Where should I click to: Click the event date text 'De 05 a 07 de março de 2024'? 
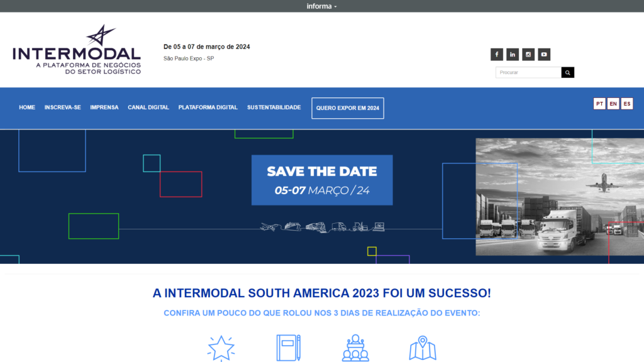[206, 47]
